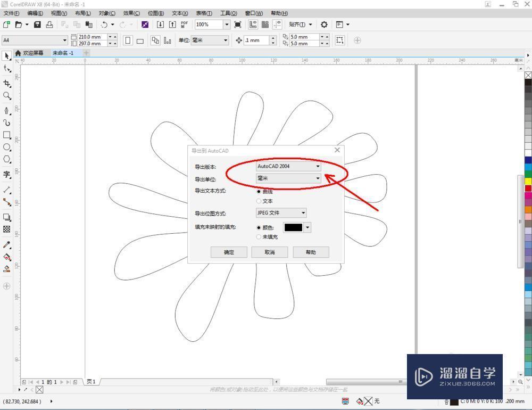Open the Options gear on the toolbar

(x=324, y=24)
